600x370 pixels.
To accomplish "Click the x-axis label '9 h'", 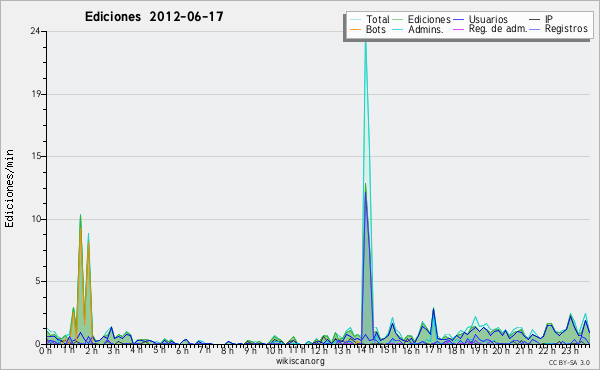I will (x=250, y=350).
